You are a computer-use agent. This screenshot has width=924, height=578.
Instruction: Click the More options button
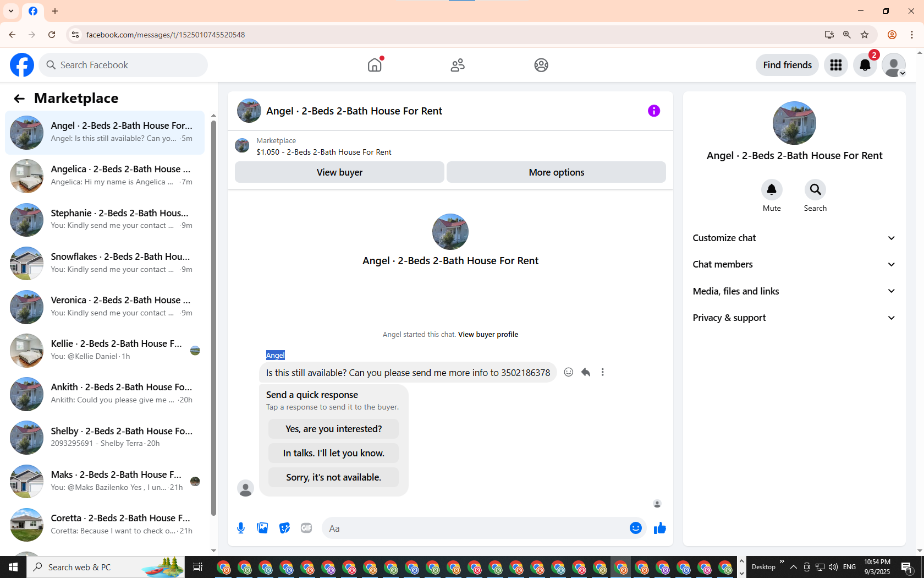[x=557, y=172]
